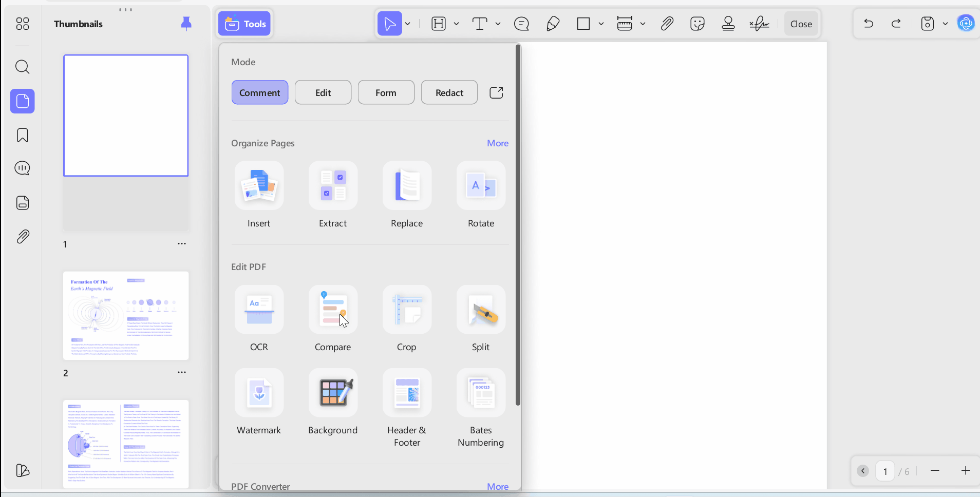Open page 1 thumbnail options menu
Screen dimensions: 980x497
tap(182, 244)
